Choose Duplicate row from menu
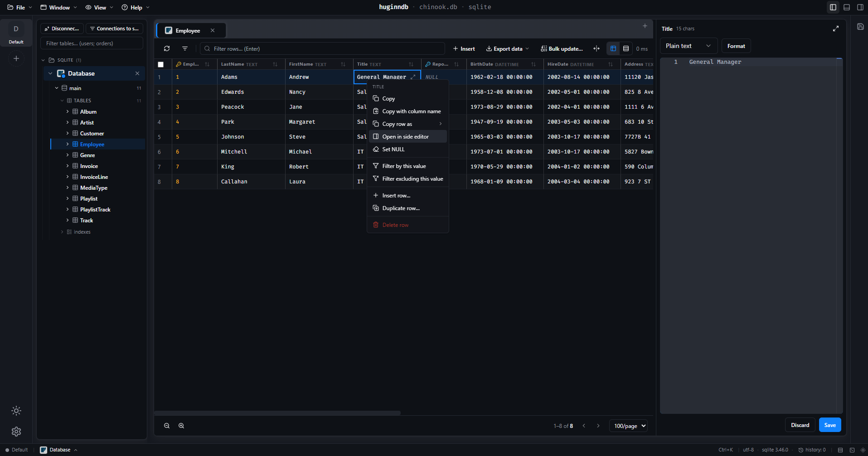Image resolution: width=868 pixels, height=456 pixels. tap(407, 208)
